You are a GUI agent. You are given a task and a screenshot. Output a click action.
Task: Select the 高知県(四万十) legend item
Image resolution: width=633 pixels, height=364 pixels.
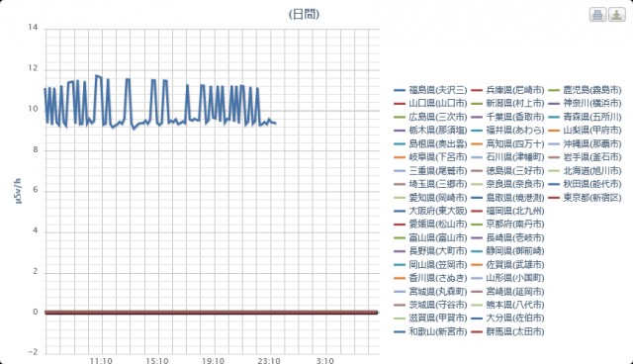(507, 143)
